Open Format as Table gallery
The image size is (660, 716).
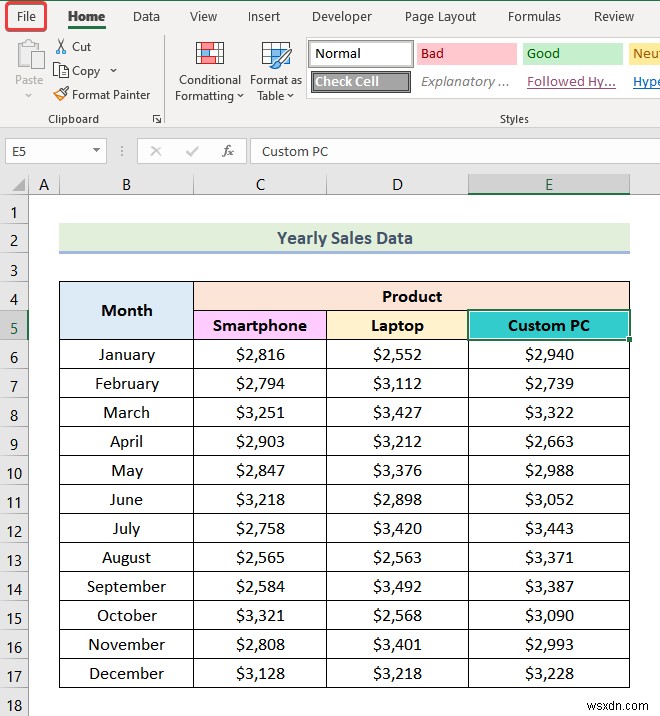coord(276,71)
